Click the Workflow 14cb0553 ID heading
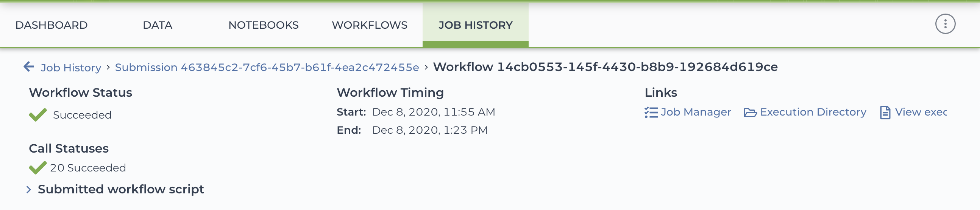980x210 pixels. (x=605, y=67)
